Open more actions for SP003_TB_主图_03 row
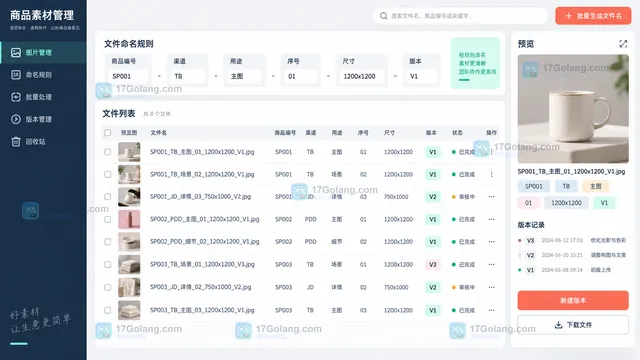This screenshot has height=360, width=640. pyautogui.click(x=491, y=310)
